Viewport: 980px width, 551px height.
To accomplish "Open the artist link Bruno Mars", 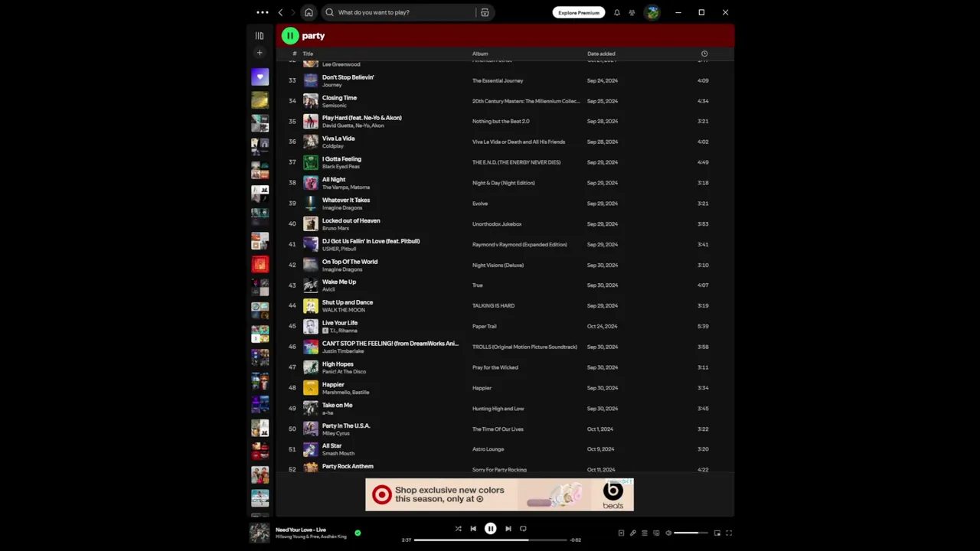I will [x=335, y=228].
